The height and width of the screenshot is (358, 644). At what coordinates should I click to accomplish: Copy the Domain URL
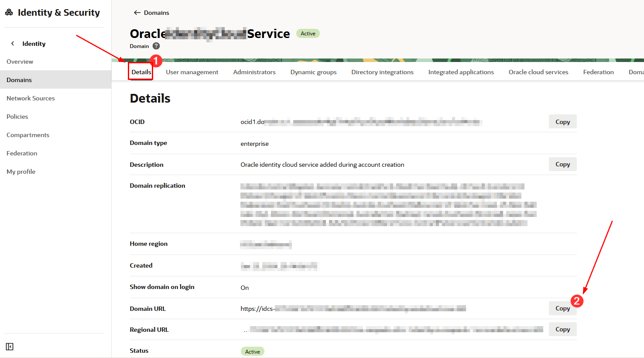tap(562, 308)
